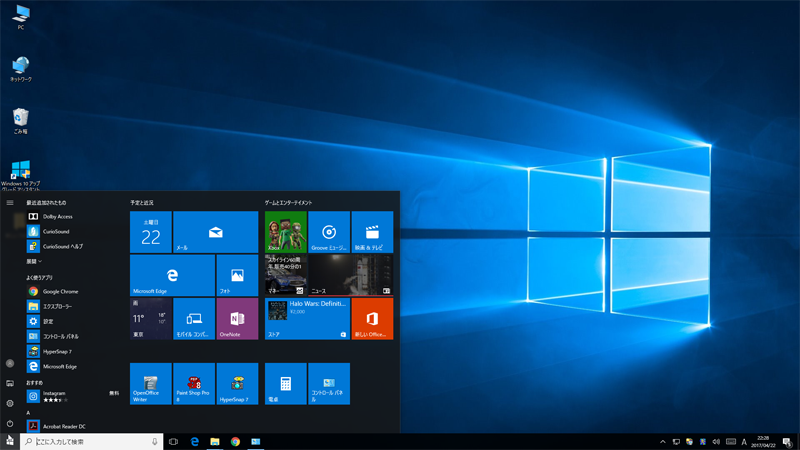Image resolution: width=800 pixels, height=450 pixels.
Task: Open the Microsoft Edge tile
Action: pos(172,276)
